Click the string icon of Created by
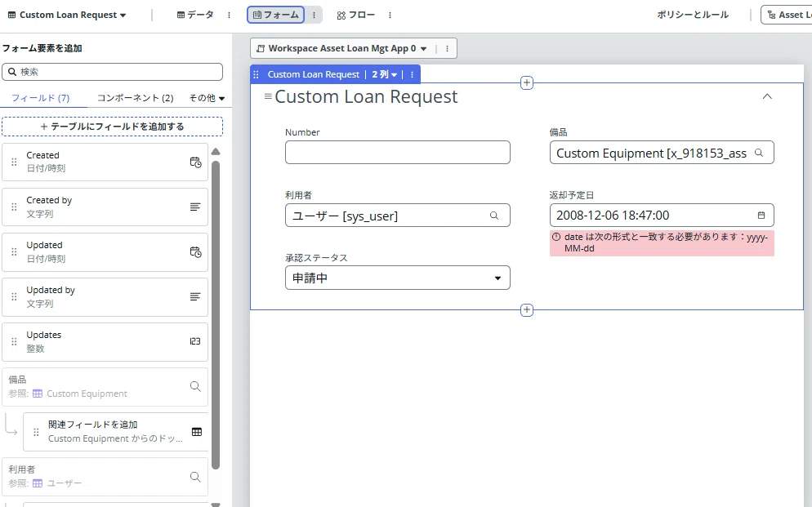This screenshot has width=812, height=507. coord(195,207)
